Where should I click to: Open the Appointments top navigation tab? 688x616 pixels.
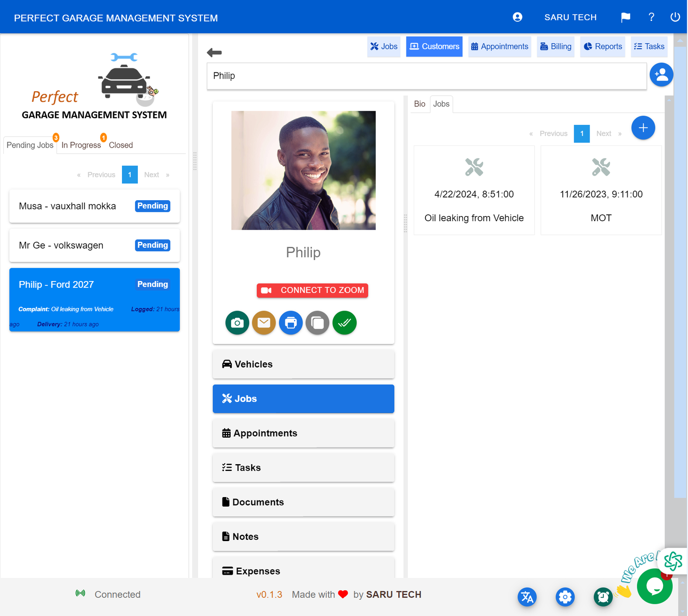tap(500, 46)
